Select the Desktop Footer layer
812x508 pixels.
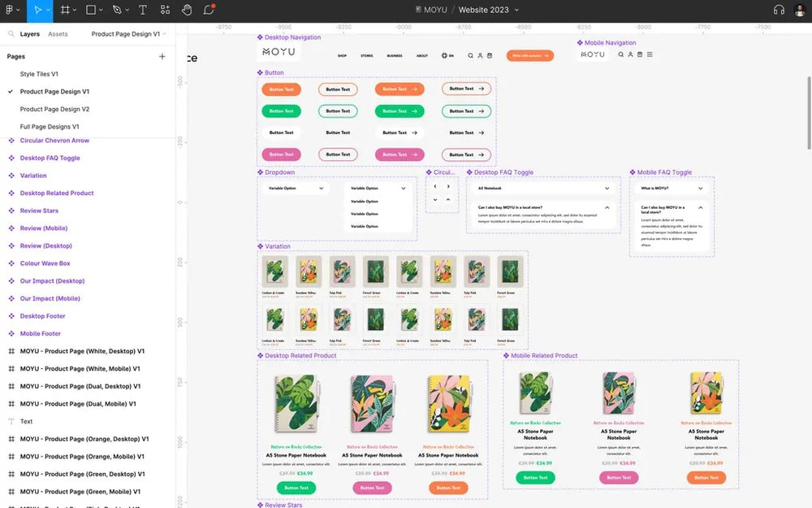tap(42, 316)
